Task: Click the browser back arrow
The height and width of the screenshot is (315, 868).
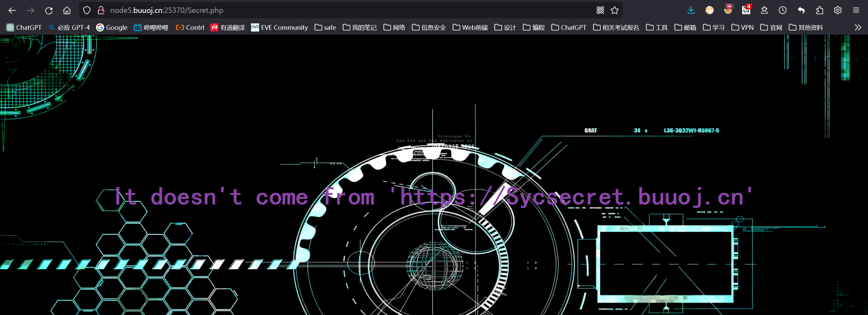Action: (x=12, y=10)
